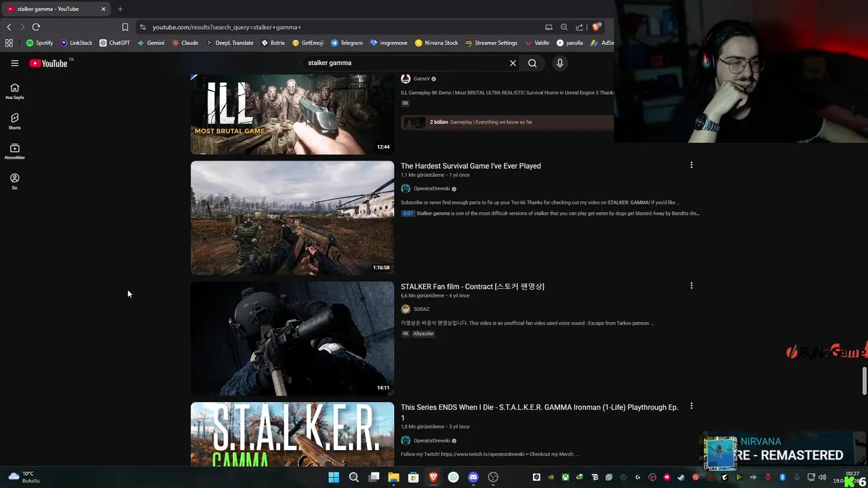Viewport: 868px width, 488px height.
Task: Open the Botrix bookmark
Action: coord(273,43)
